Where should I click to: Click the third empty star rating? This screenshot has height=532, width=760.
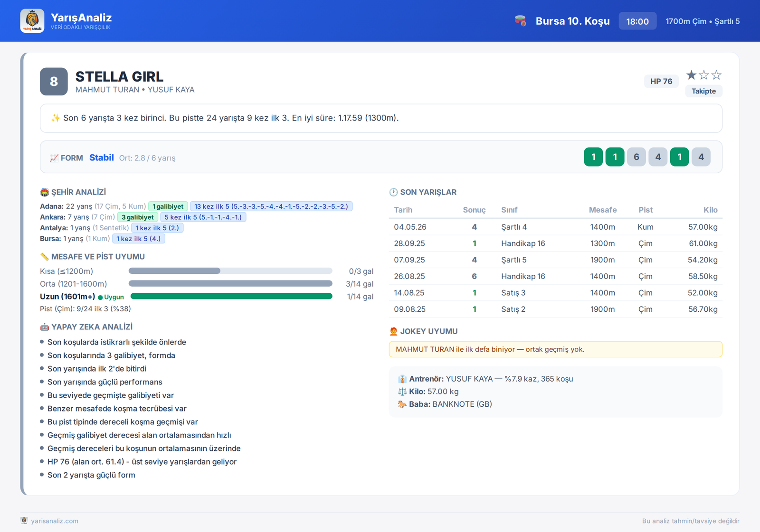(716, 75)
